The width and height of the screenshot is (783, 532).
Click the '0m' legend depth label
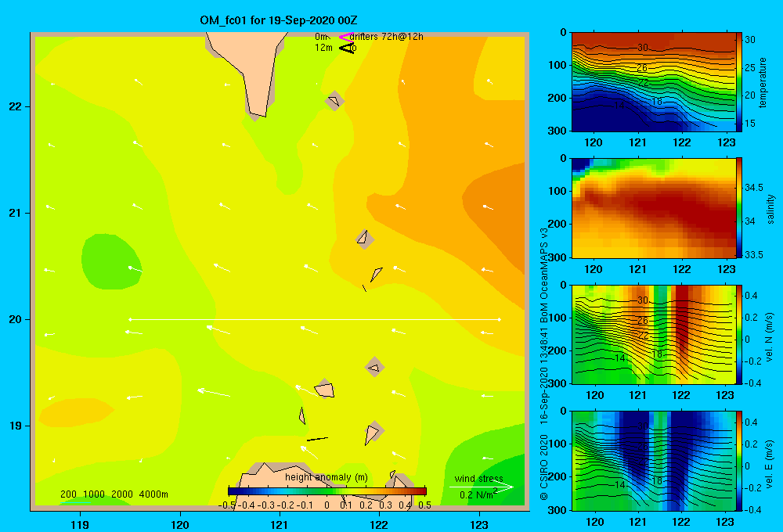point(321,37)
